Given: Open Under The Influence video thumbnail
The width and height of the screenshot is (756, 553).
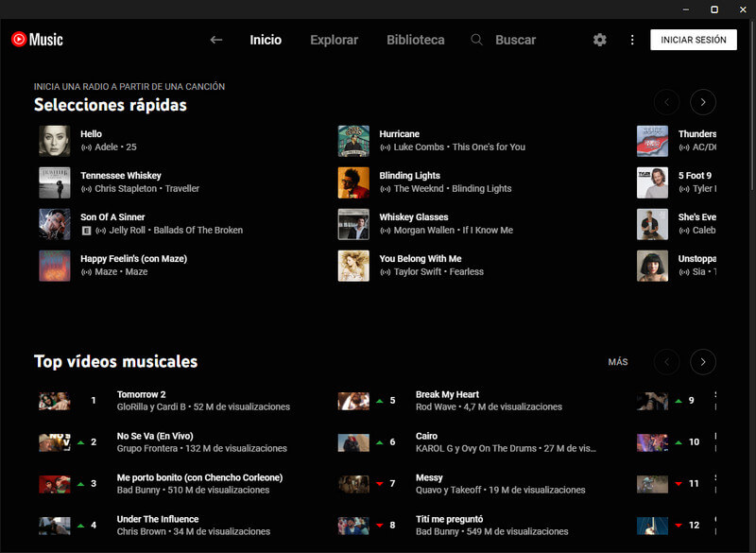Looking at the screenshot, I should [55, 525].
